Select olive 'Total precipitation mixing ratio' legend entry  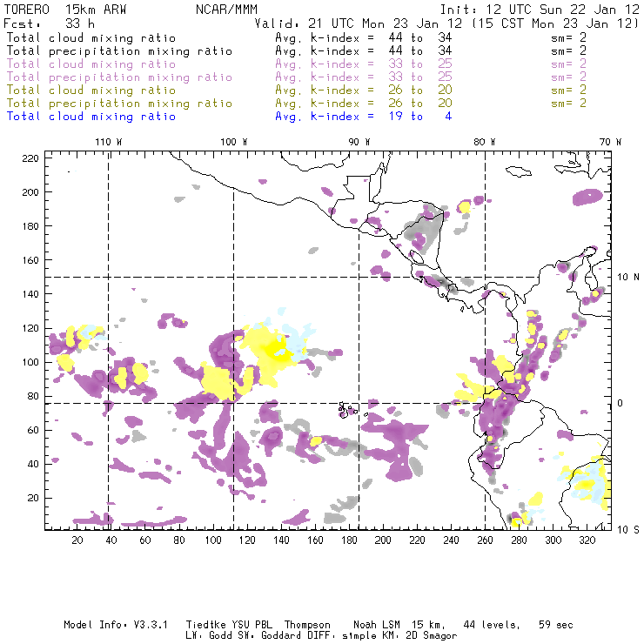pyautogui.click(x=119, y=104)
